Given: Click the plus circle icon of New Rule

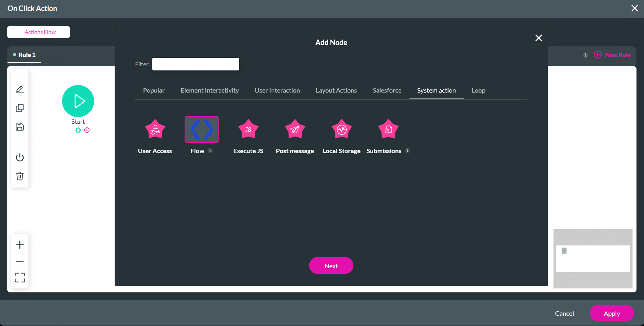Looking at the screenshot, I should pos(598,55).
